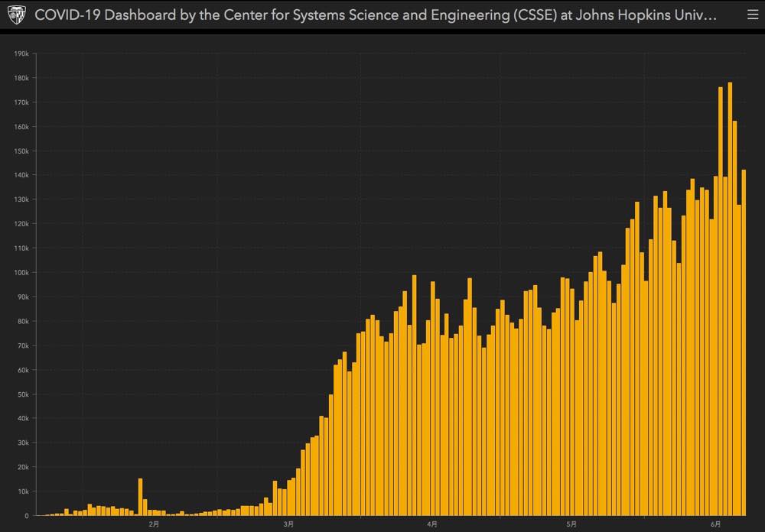Viewport: 765px width, 532px height.
Task: Click the 140k y-axis label
Action: click(21, 175)
